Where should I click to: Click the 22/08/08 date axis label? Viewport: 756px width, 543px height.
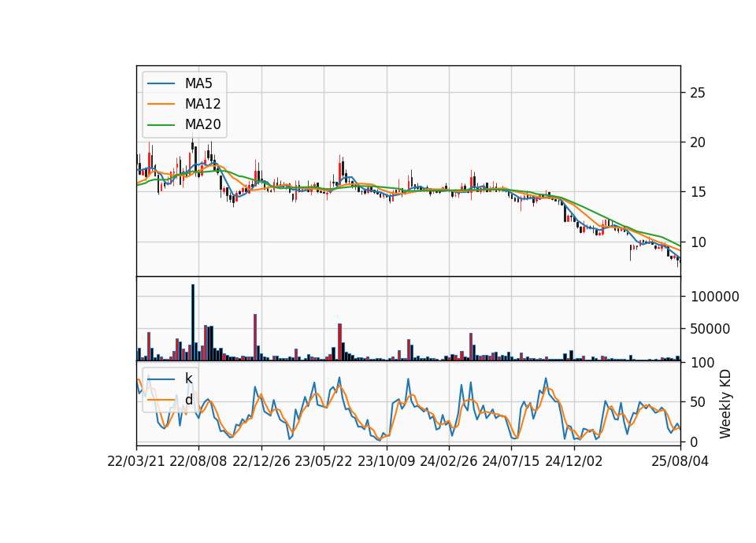(x=198, y=461)
